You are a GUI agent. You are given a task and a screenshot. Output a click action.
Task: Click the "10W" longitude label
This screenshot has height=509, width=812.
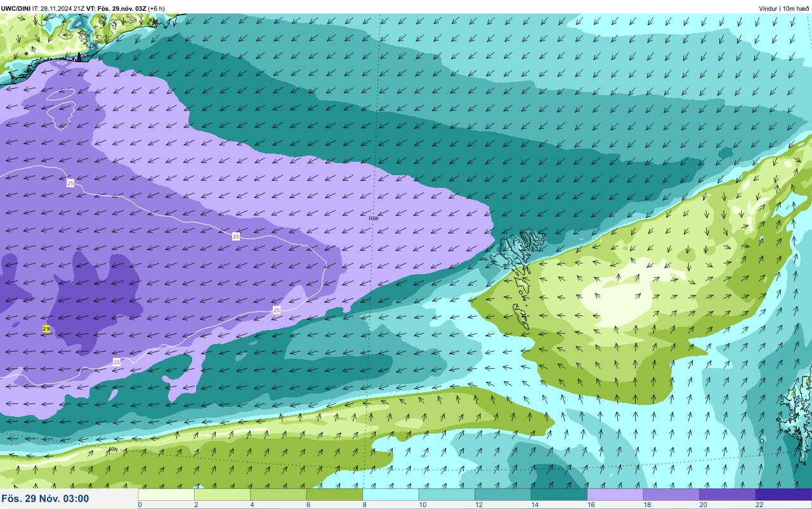pyautogui.click(x=374, y=218)
